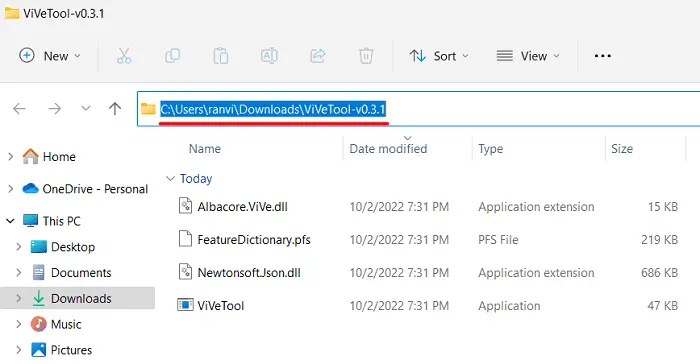Select the Newtonsoft.Json.dll file name
Viewport: 700px width, 364px height.
coord(249,272)
